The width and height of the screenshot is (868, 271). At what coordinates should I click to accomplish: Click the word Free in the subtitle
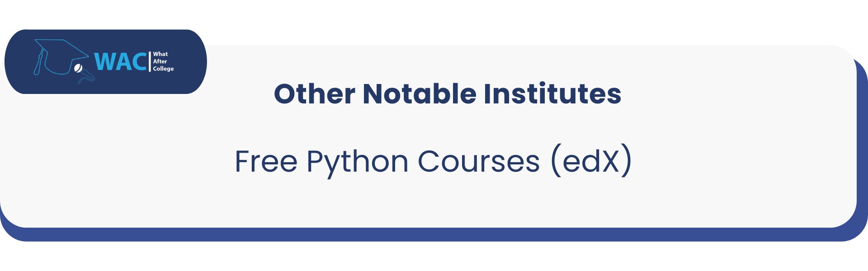pyautogui.click(x=266, y=161)
